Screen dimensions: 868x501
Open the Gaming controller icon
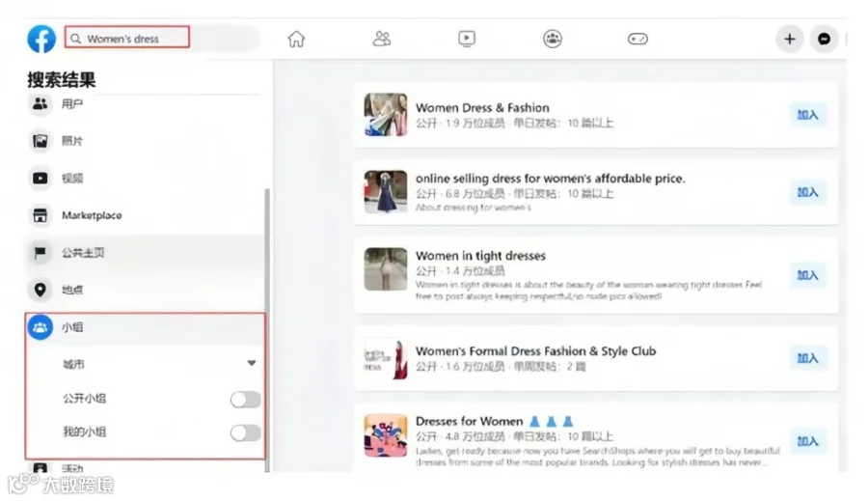(x=637, y=39)
